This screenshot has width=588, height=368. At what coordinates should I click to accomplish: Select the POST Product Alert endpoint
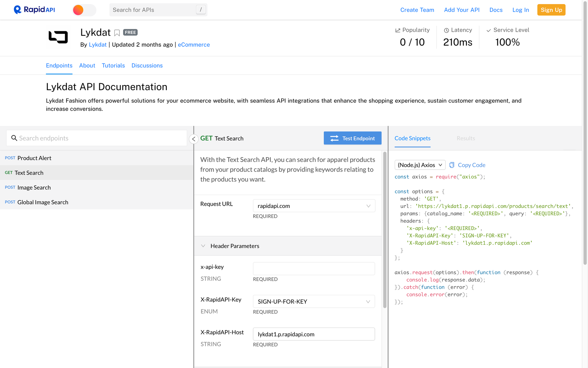pyautogui.click(x=97, y=158)
